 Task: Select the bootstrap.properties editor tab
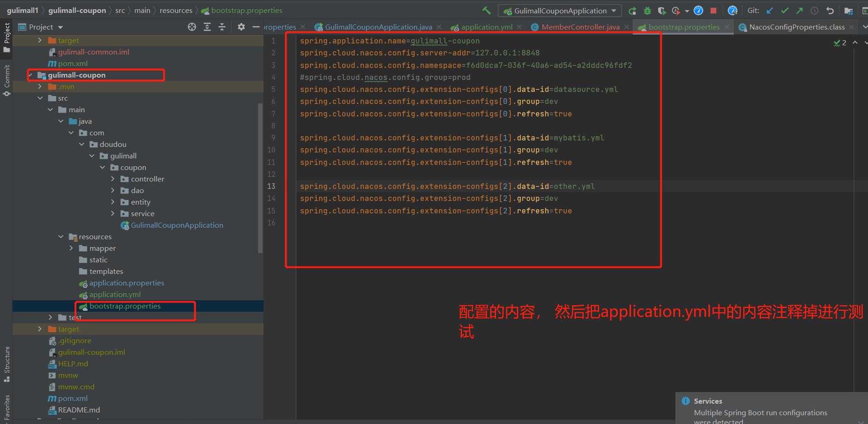[684, 27]
